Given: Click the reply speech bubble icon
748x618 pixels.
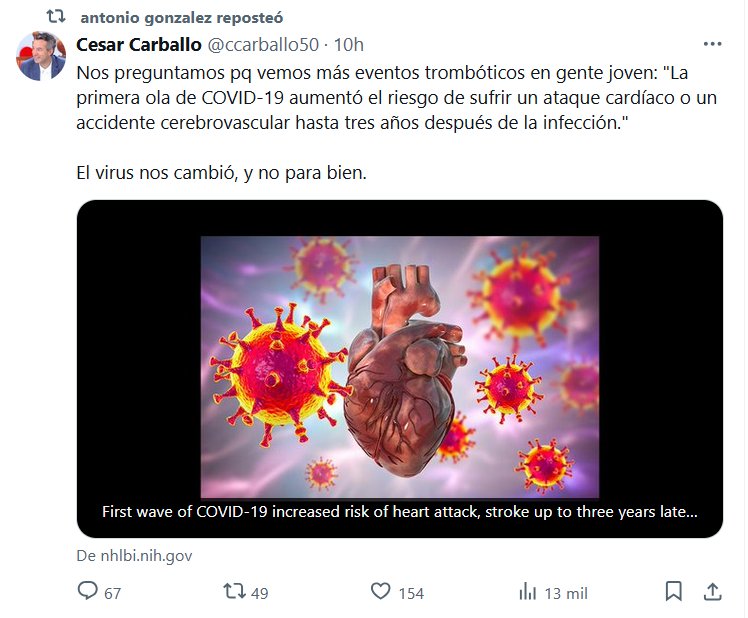Looking at the screenshot, I should click(88, 592).
